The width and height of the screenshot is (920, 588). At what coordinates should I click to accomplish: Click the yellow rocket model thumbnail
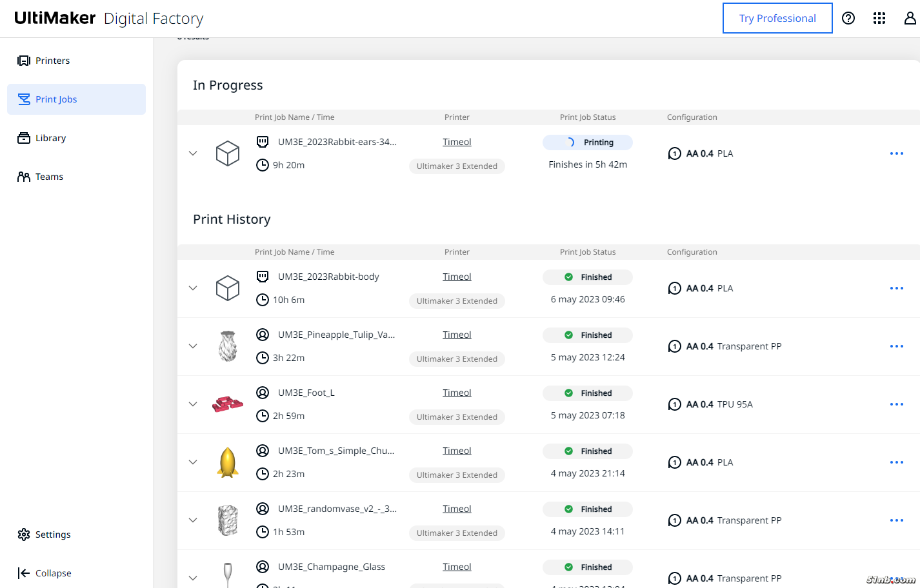tap(228, 462)
